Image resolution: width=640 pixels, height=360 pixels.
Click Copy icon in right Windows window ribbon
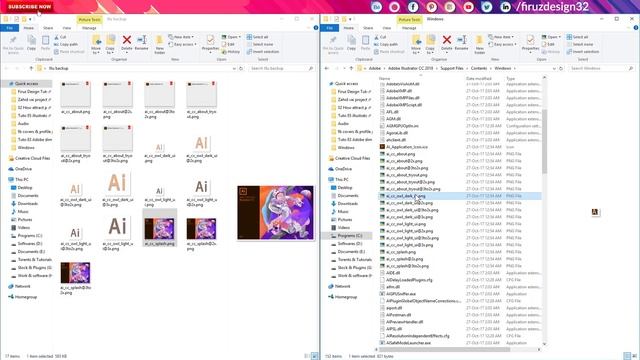point(351,42)
